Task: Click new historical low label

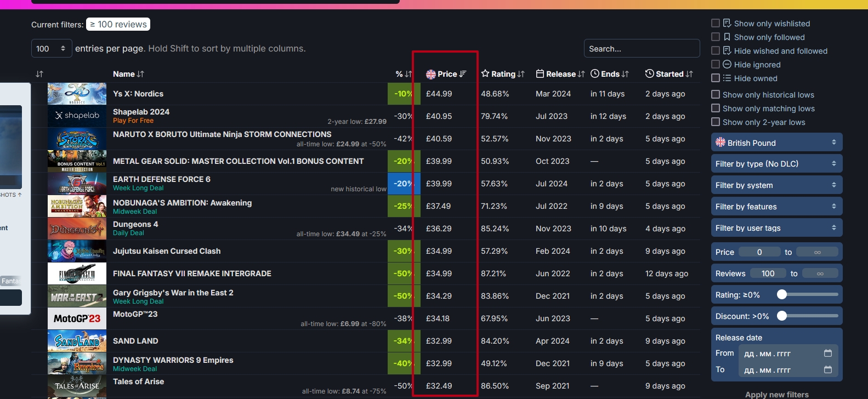Action: click(x=359, y=189)
